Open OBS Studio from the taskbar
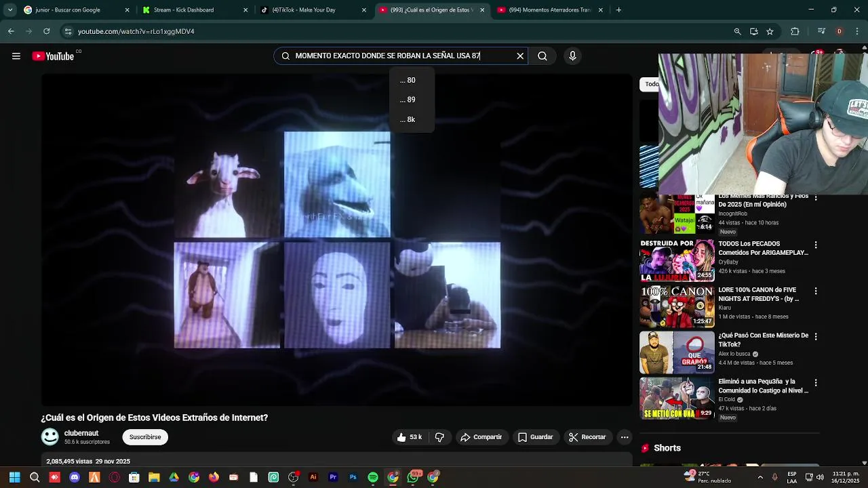This screenshot has width=868, height=488. coord(293,477)
